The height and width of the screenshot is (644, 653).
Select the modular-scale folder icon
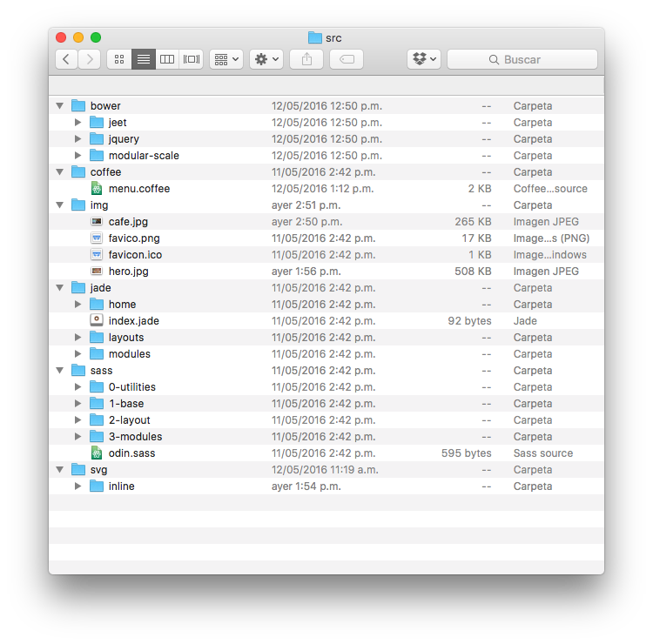click(x=97, y=155)
